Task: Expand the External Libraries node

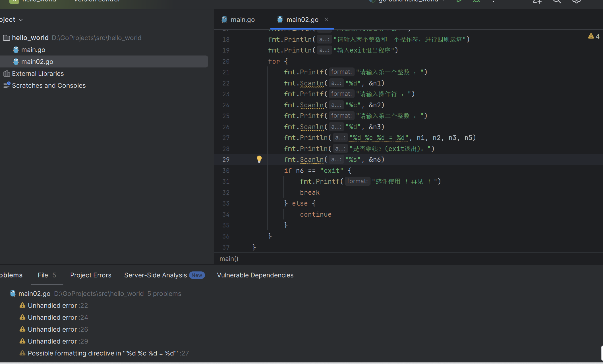Action: 38,74
